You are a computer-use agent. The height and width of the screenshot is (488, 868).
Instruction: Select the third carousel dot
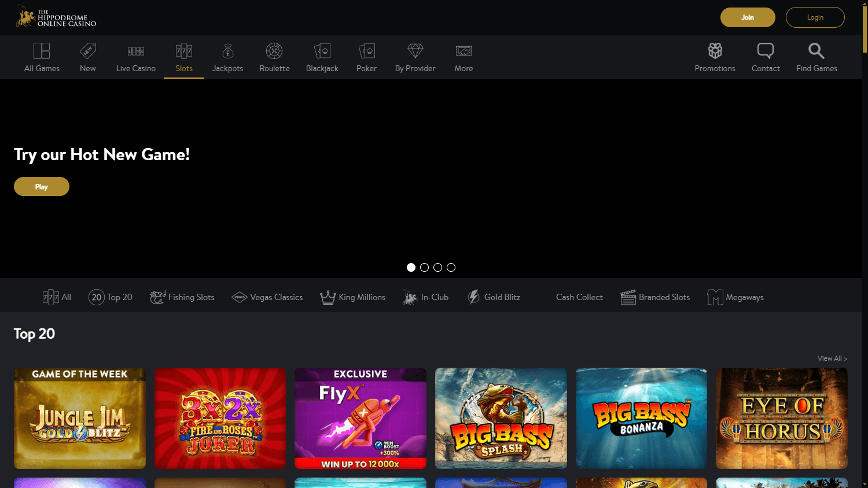click(x=437, y=267)
